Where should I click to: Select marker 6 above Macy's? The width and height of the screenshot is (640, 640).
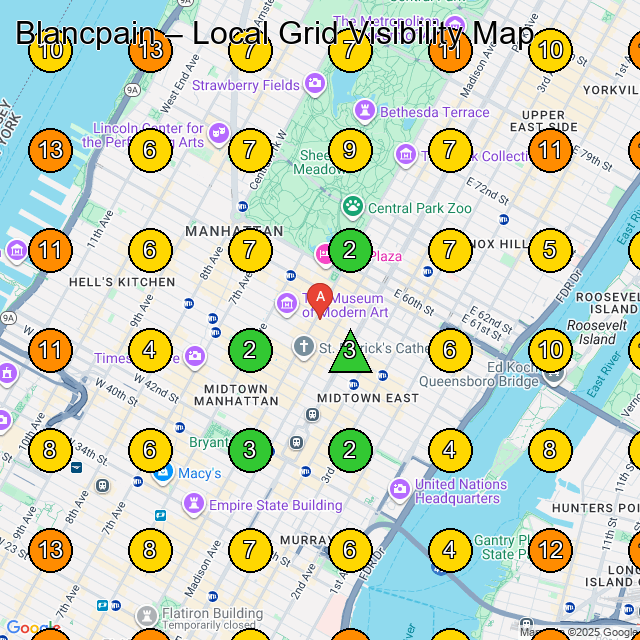click(x=150, y=450)
